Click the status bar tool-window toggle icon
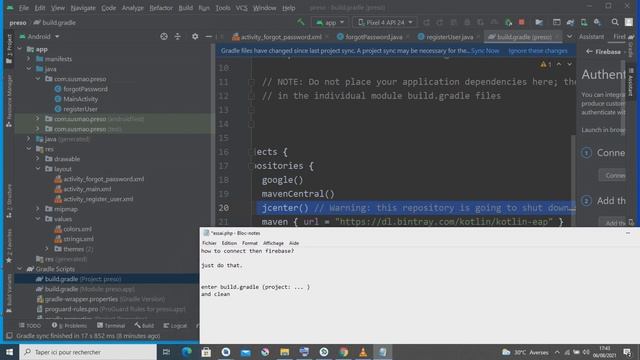This screenshot has height=360, width=640. [x=9, y=336]
